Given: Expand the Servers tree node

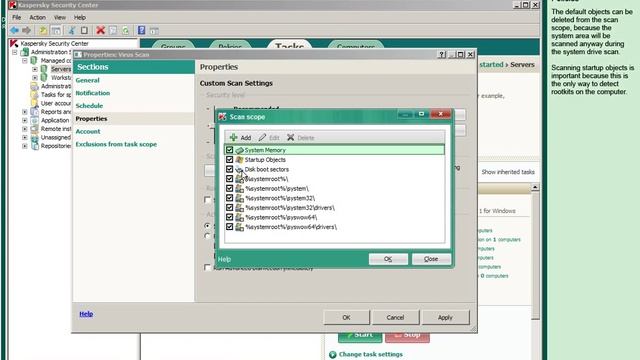Looking at the screenshot, I should tap(35, 69).
